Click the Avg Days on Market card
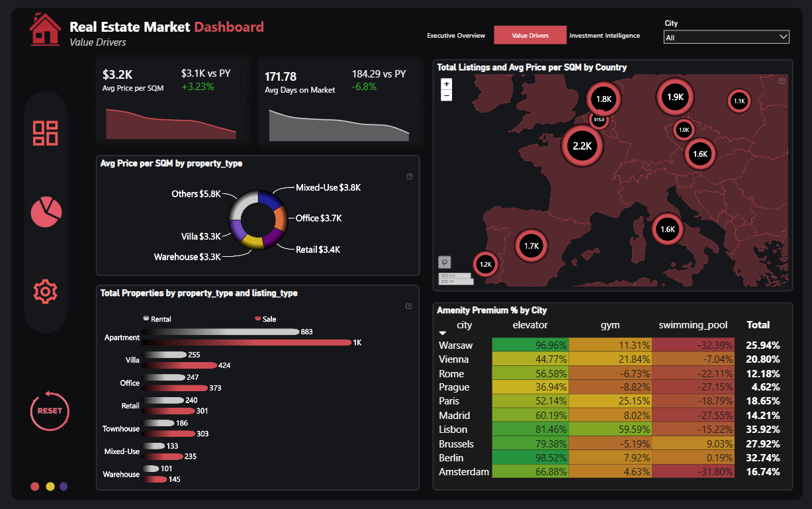 [340, 99]
